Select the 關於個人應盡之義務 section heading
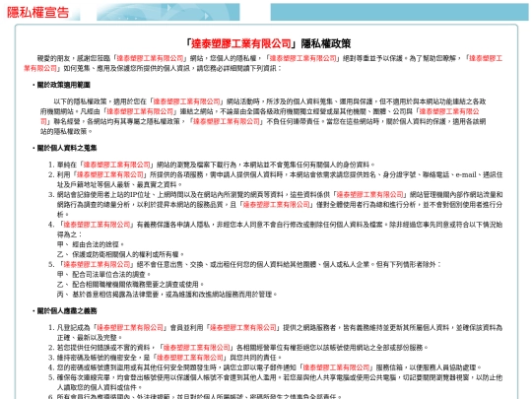Screen dimensions: 532x399 pos(67,310)
